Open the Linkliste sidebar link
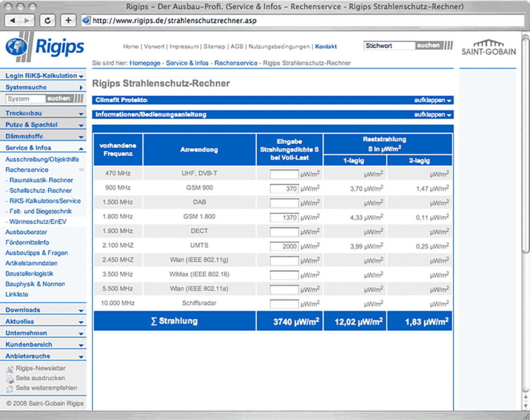 17,294
